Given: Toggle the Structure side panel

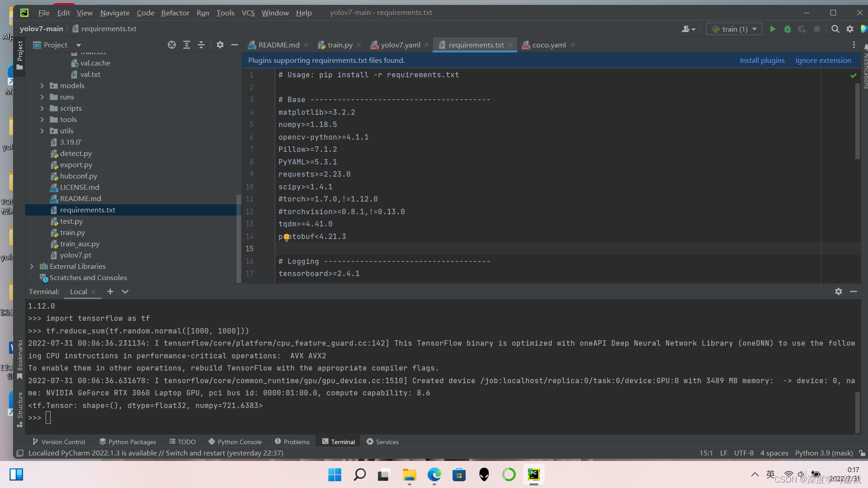Looking at the screenshot, I should (20, 408).
